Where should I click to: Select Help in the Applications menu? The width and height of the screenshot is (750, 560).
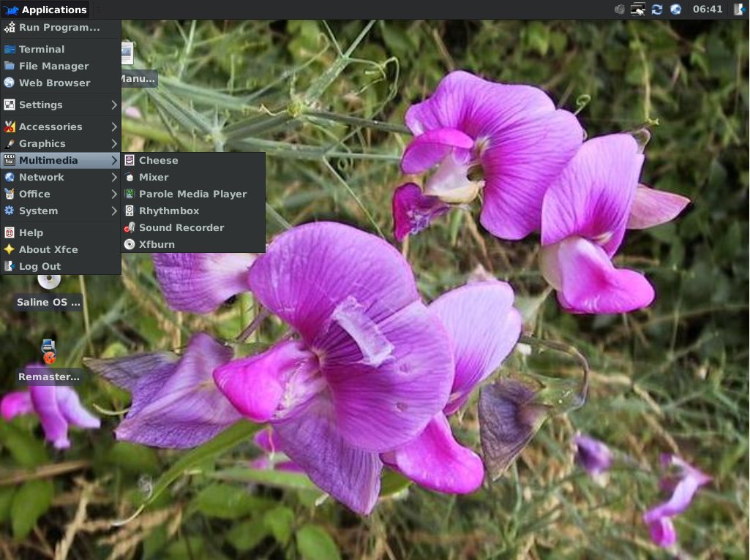61,232
